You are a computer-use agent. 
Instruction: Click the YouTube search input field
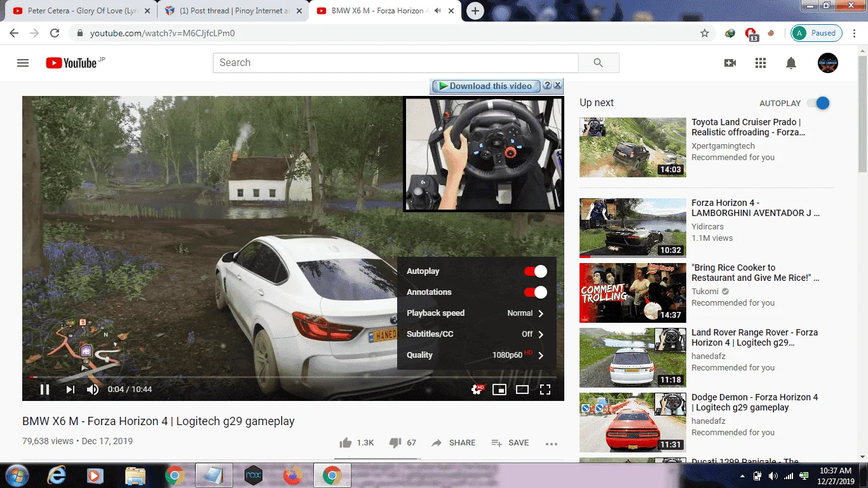click(x=395, y=63)
